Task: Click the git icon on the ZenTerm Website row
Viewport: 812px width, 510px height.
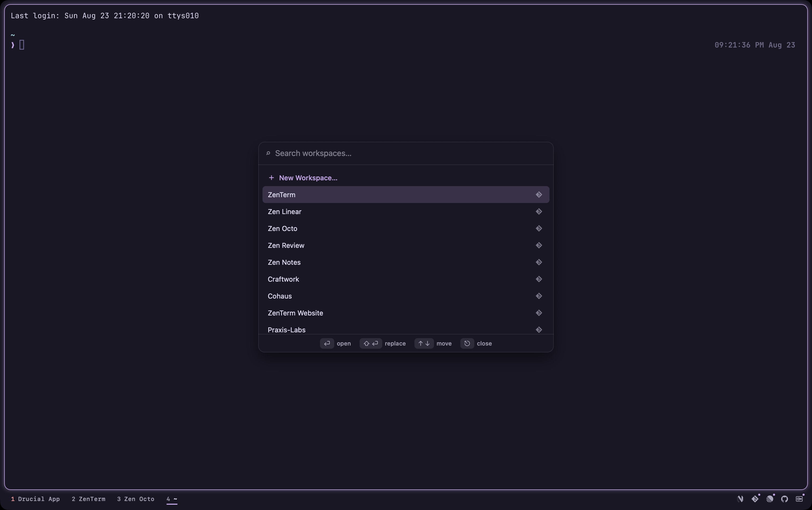Action: [539, 313]
